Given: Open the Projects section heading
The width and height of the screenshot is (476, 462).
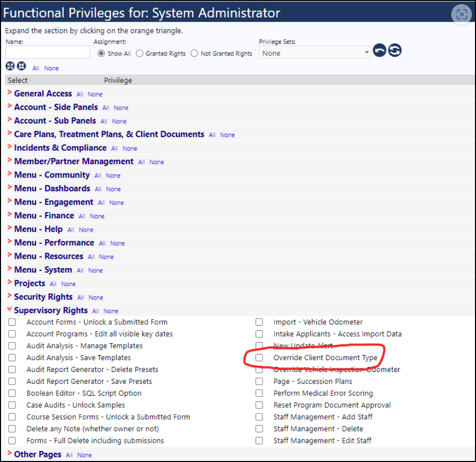Looking at the screenshot, I should click(29, 283).
